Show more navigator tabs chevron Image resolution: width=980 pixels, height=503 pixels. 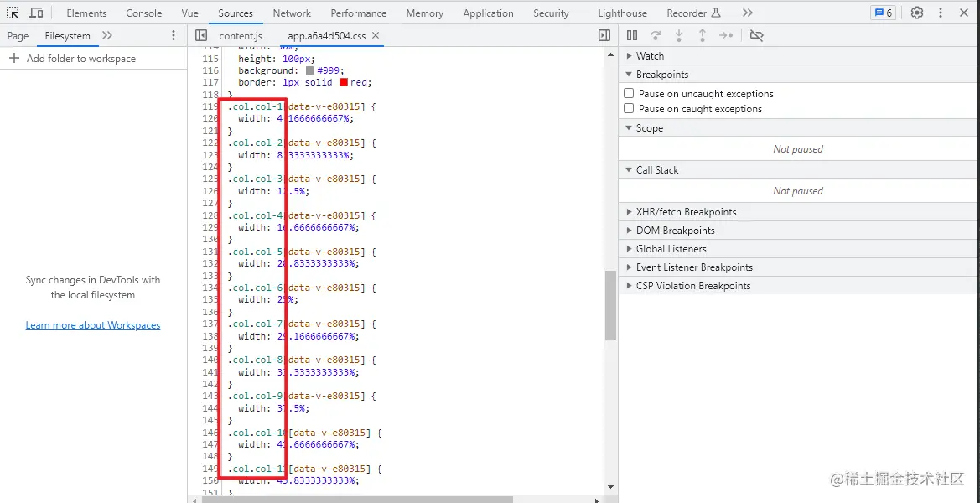106,36
